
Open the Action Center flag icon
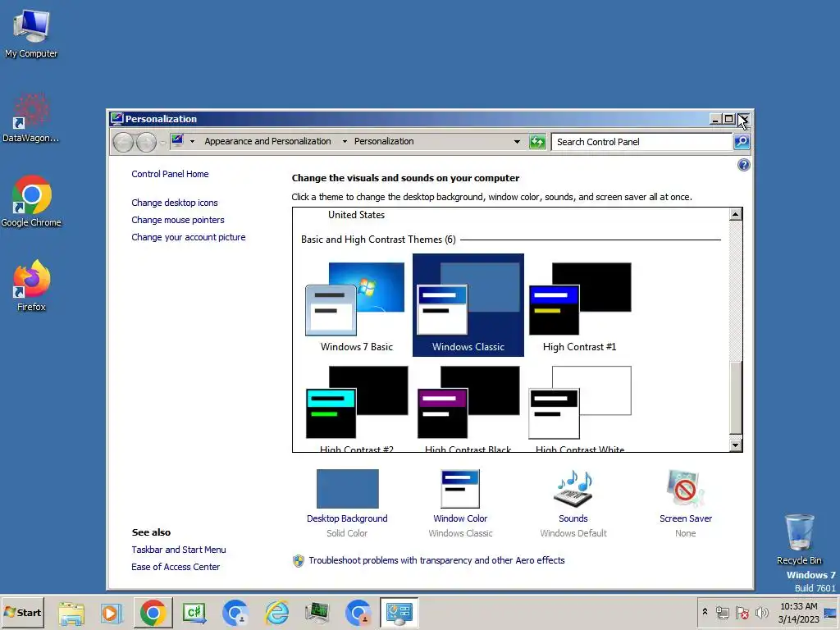[x=742, y=612]
